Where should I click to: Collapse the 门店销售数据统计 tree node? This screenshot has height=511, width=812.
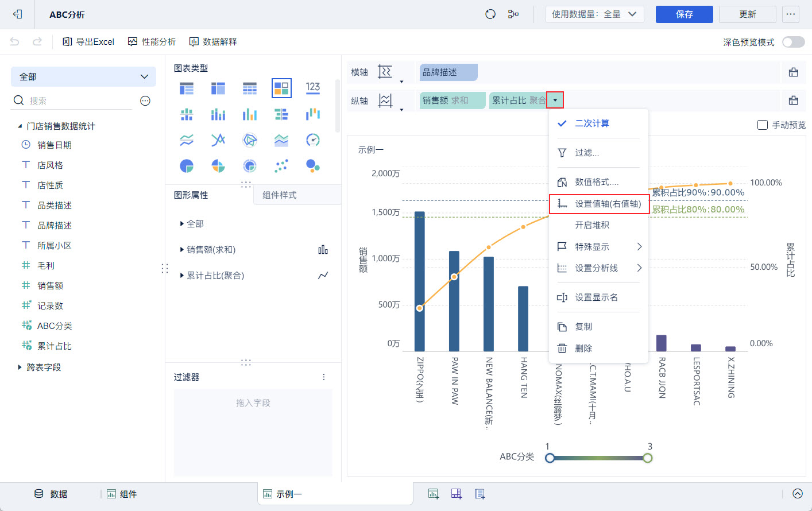[20, 126]
